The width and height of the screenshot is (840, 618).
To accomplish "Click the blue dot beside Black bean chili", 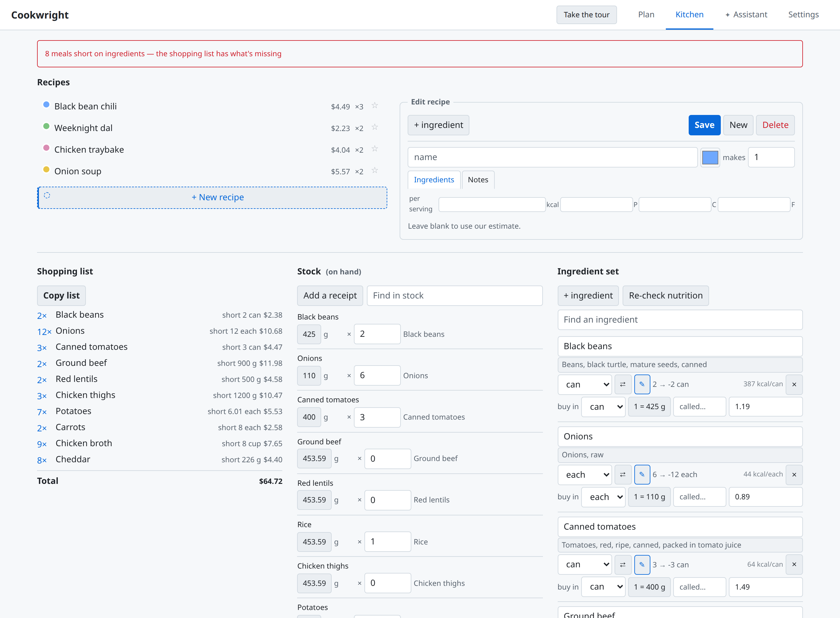I will [x=46, y=105].
